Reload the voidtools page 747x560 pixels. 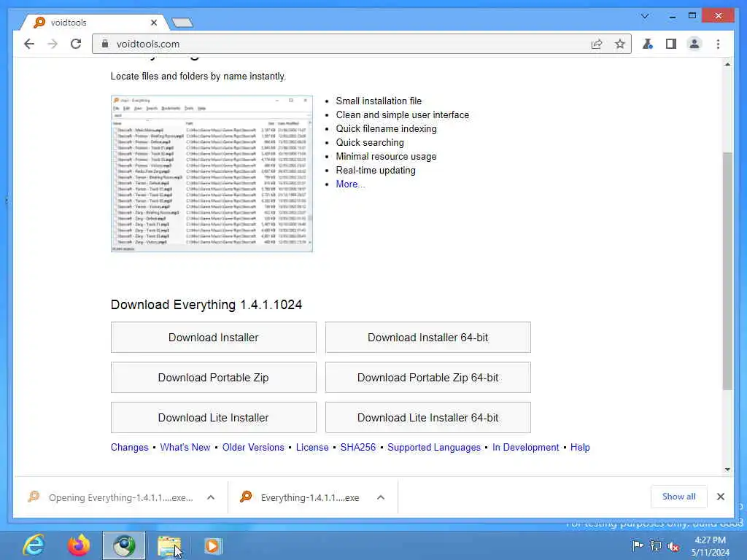pyautogui.click(x=76, y=44)
